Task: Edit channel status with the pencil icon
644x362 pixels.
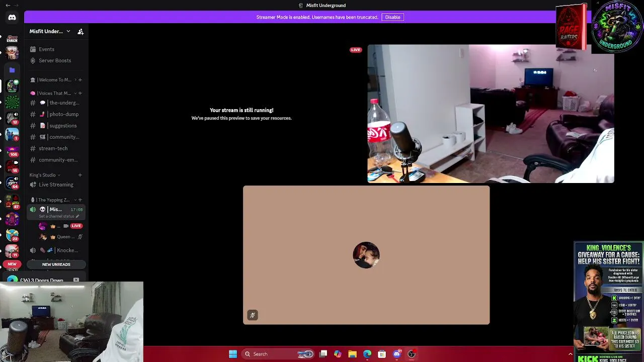Action: pyautogui.click(x=77, y=216)
